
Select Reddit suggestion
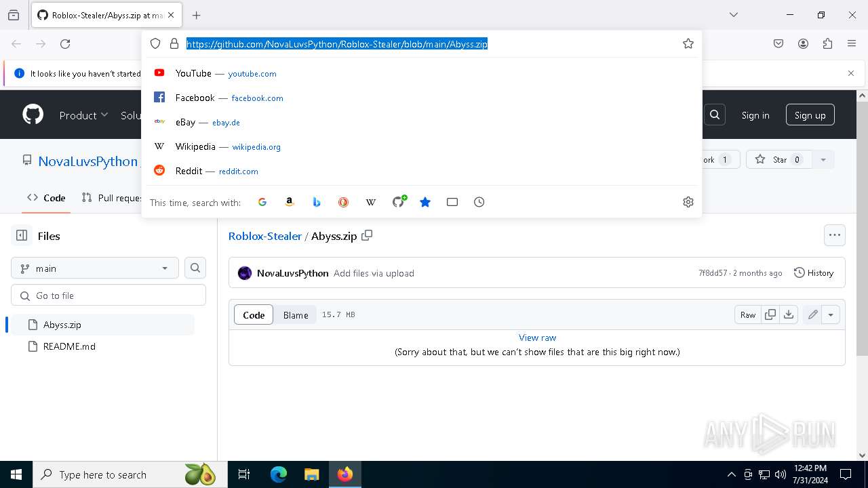pos(422,171)
